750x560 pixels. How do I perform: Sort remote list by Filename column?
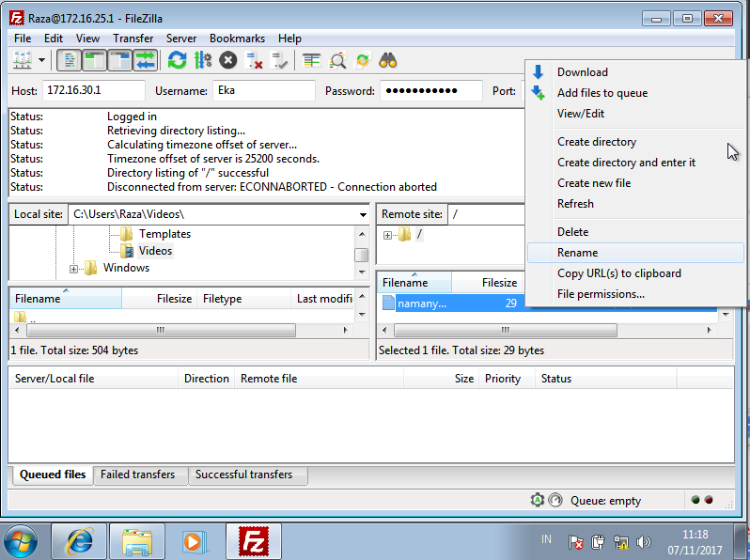tap(414, 282)
